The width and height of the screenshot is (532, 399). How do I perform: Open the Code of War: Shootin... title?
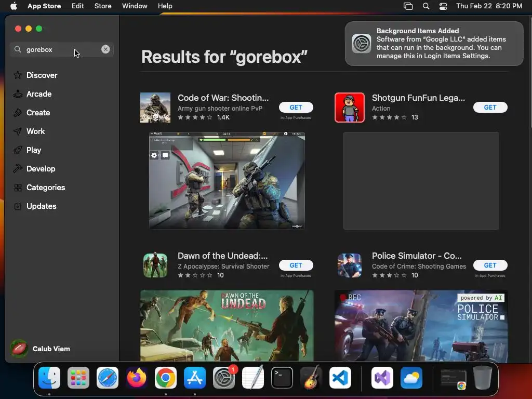coord(223,98)
